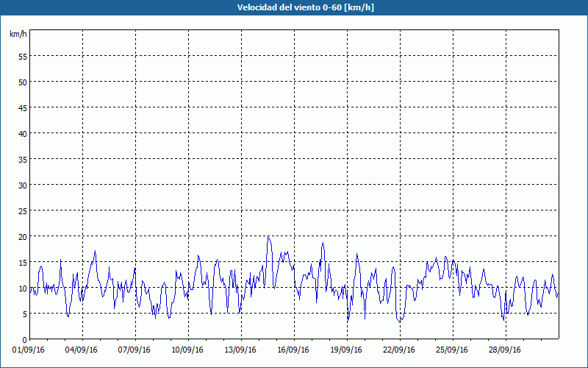Click the y-axis label '55'

pos(23,57)
